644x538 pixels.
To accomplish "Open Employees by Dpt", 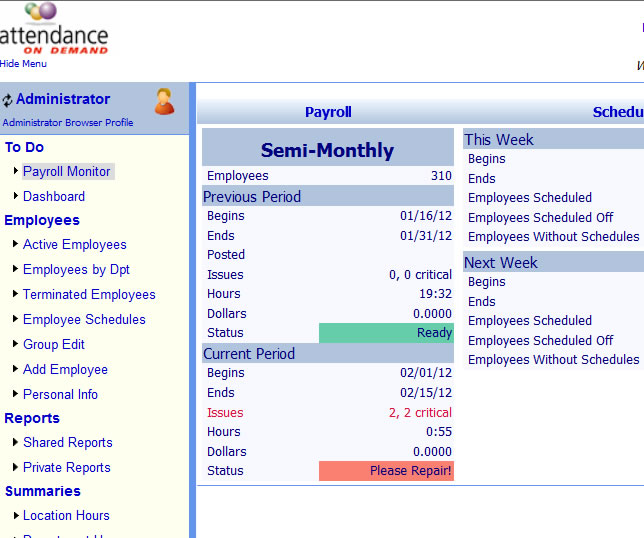I will click(x=76, y=269).
